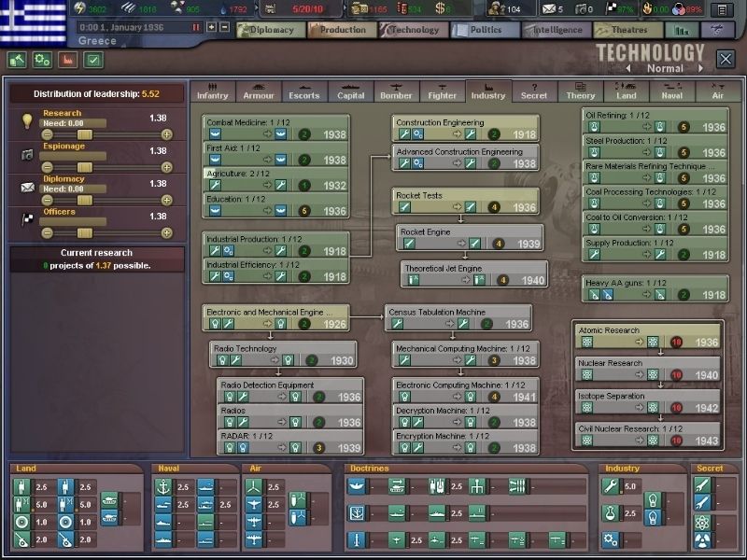
Task: Click the gears icon in bottom Industry panel
Action: [611, 540]
